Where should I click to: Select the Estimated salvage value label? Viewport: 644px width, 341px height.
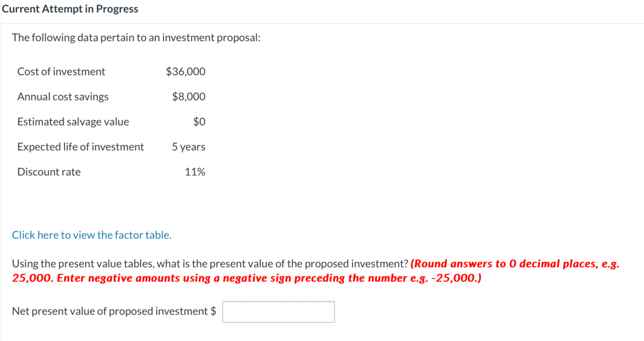pyautogui.click(x=73, y=122)
